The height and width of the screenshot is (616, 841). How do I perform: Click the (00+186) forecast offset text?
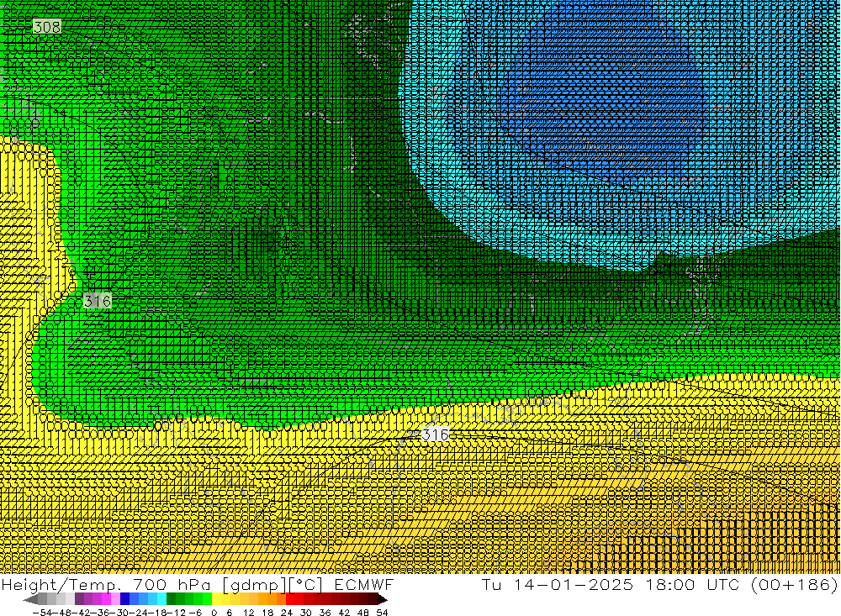pos(795,584)
